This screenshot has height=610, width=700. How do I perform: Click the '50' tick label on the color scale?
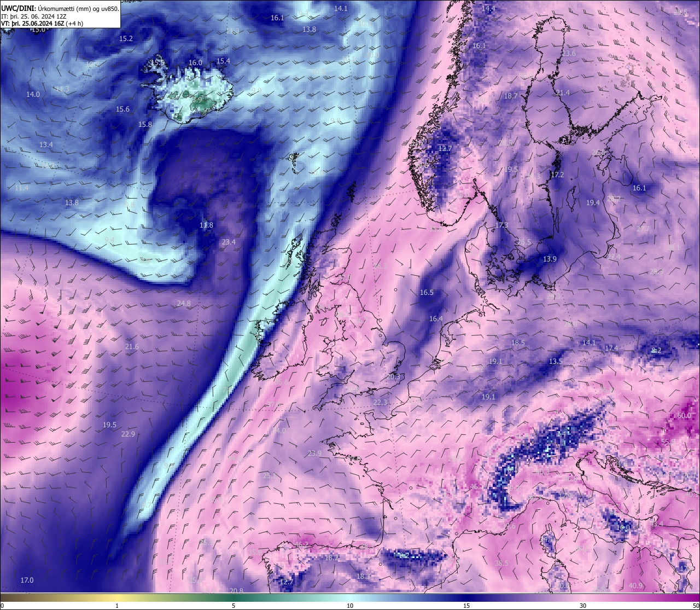tap(695, 606)
